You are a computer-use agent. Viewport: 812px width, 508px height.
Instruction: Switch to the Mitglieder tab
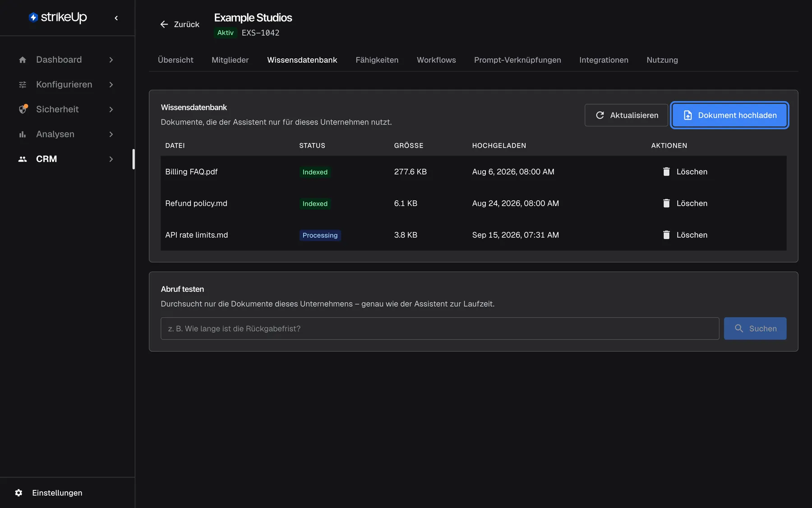coord(230,60)
